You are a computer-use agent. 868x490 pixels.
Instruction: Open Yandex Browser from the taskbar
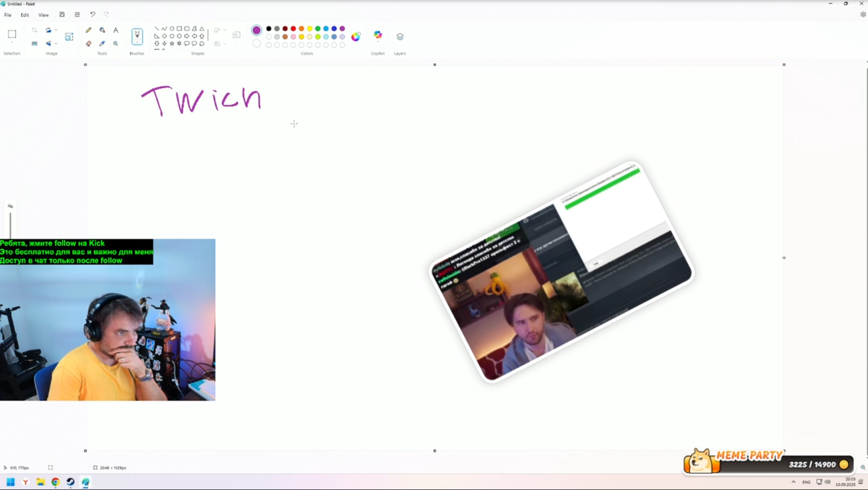pos(25,482)
